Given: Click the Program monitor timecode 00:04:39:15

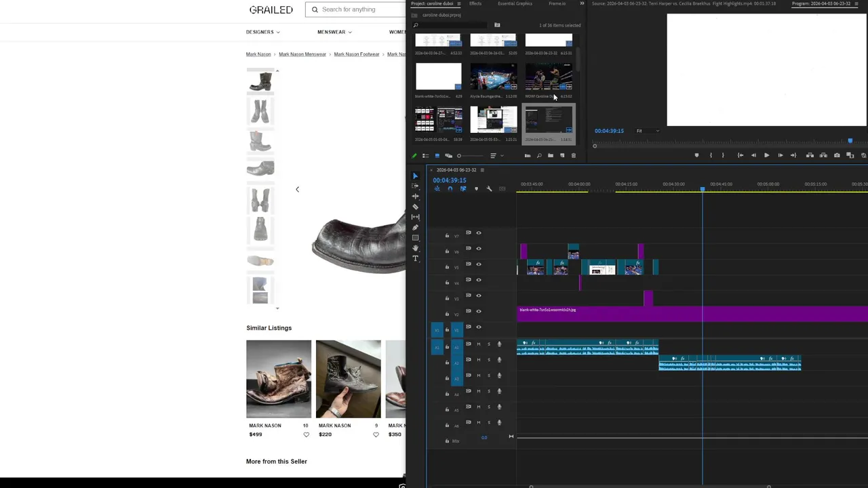Looking at the screenshot, I should click(x=609, y=131).
